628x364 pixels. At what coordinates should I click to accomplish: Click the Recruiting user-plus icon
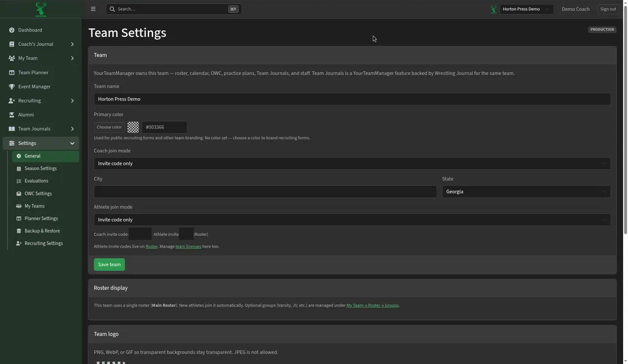[x=12, y=101]
